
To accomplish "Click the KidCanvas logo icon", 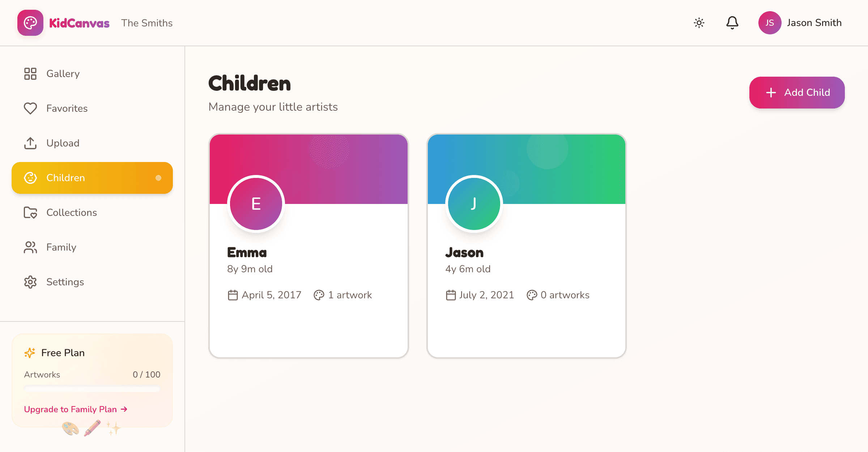I will (x=31, y=23).
